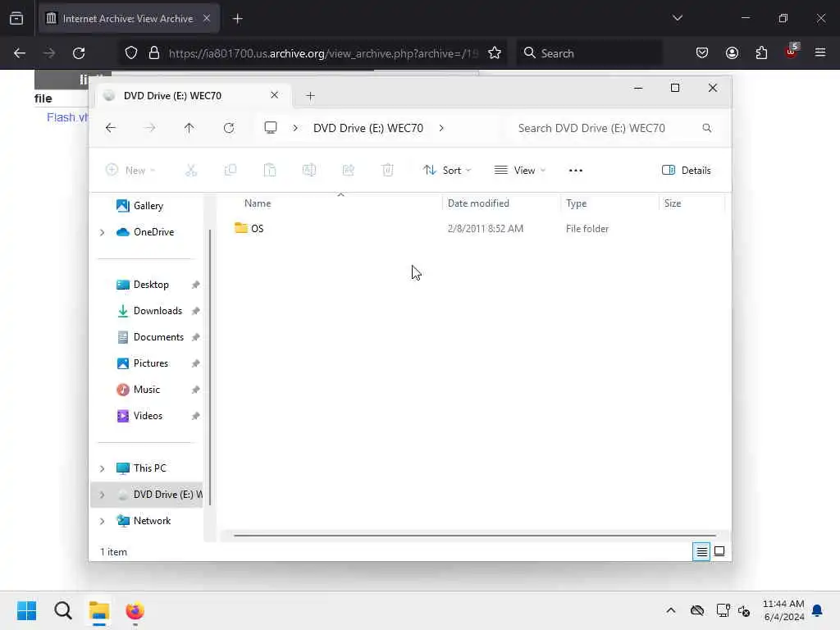
Task: Expand the DVD Drive (E:) tree node
Action: point(102,495)
